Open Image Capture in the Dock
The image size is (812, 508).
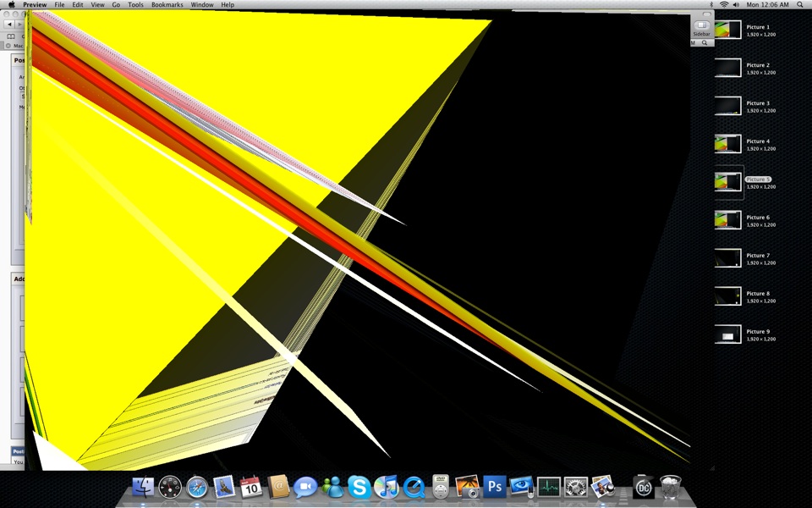click(x=467, y=488)
